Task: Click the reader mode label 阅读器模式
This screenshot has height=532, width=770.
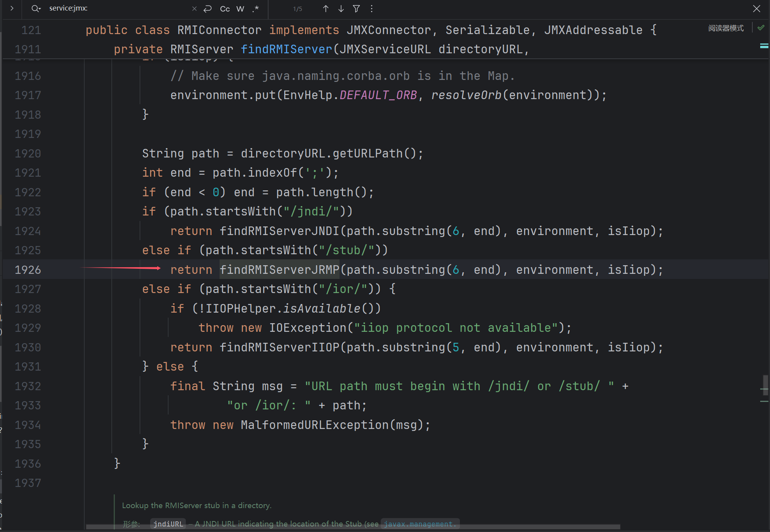Action: 726,28
